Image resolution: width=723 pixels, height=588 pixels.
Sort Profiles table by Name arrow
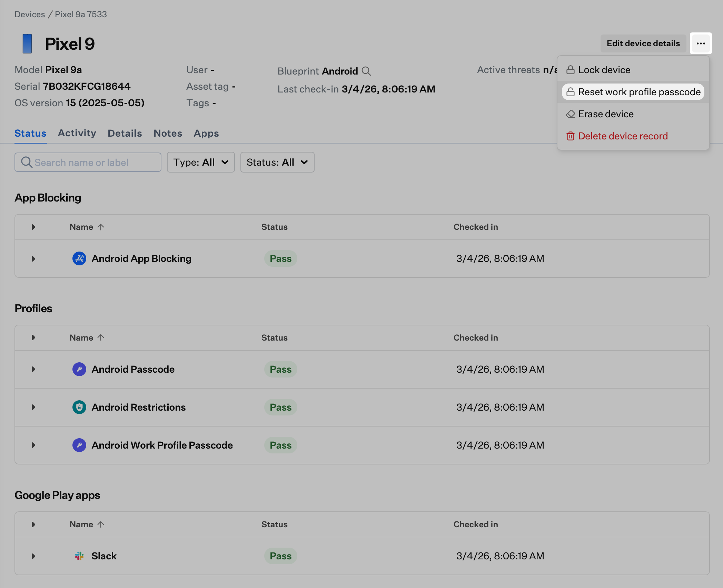(101, 337)
